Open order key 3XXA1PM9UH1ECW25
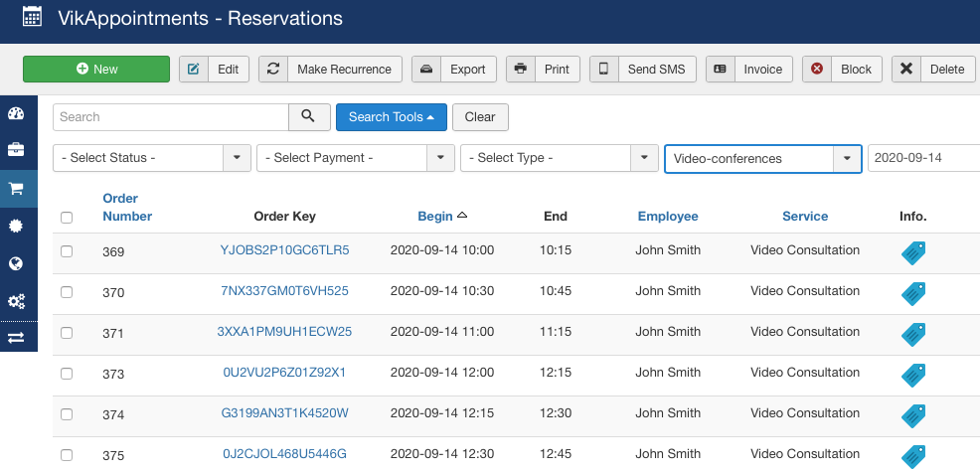This screenshot has width=980, height=473. pos(284,332)
